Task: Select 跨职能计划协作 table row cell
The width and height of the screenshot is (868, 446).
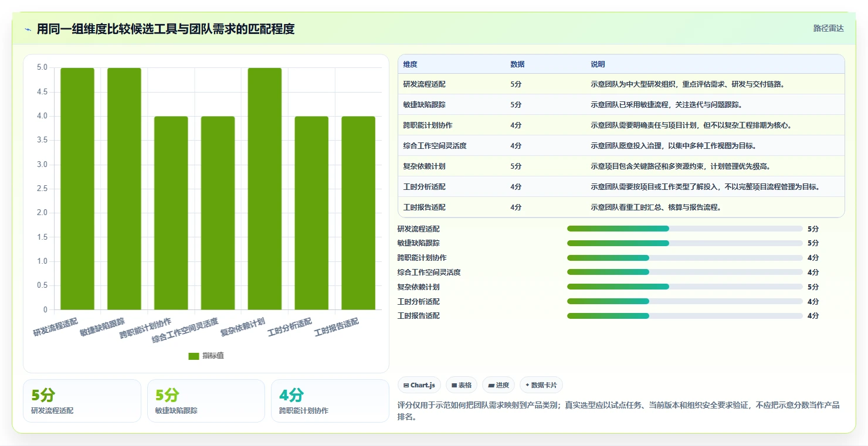Action: tap(428, 125)
